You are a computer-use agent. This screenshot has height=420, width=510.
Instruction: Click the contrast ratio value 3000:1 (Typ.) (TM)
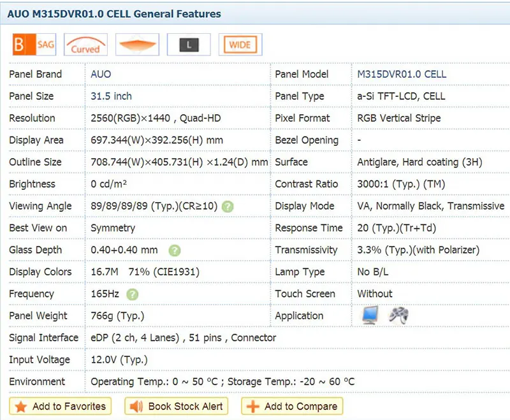click(401, 184)
